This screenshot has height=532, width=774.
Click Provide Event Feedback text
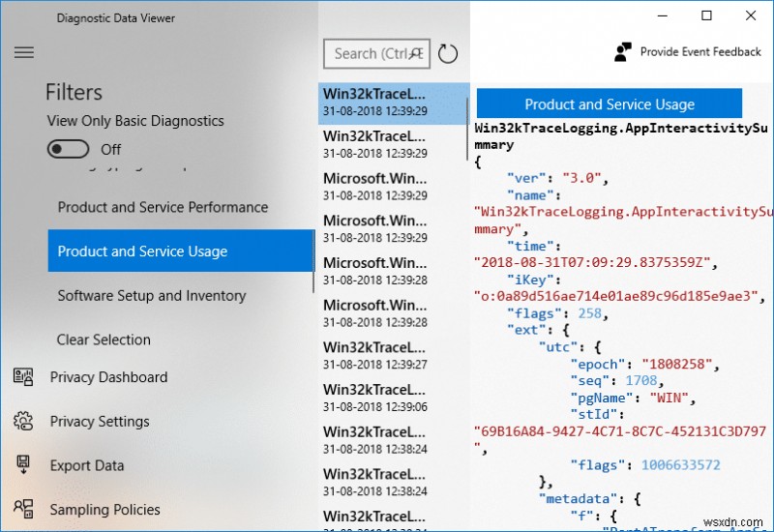coord(700,52)
